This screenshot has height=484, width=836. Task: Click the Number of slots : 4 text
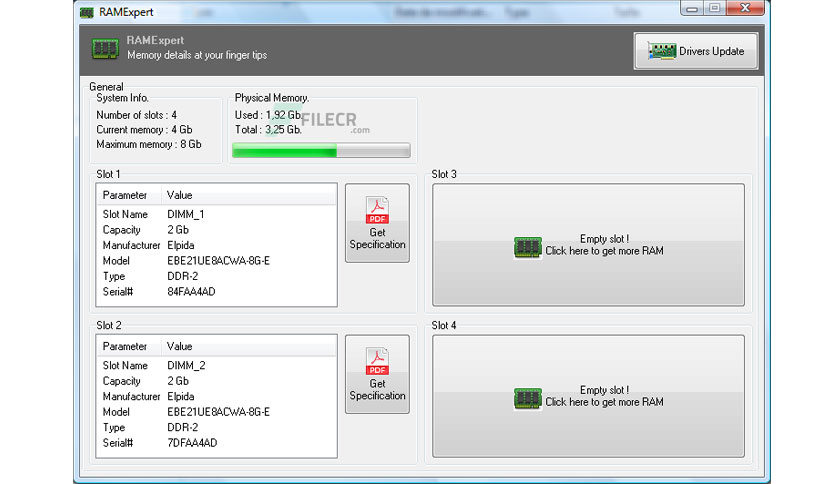tap(136, 115)
